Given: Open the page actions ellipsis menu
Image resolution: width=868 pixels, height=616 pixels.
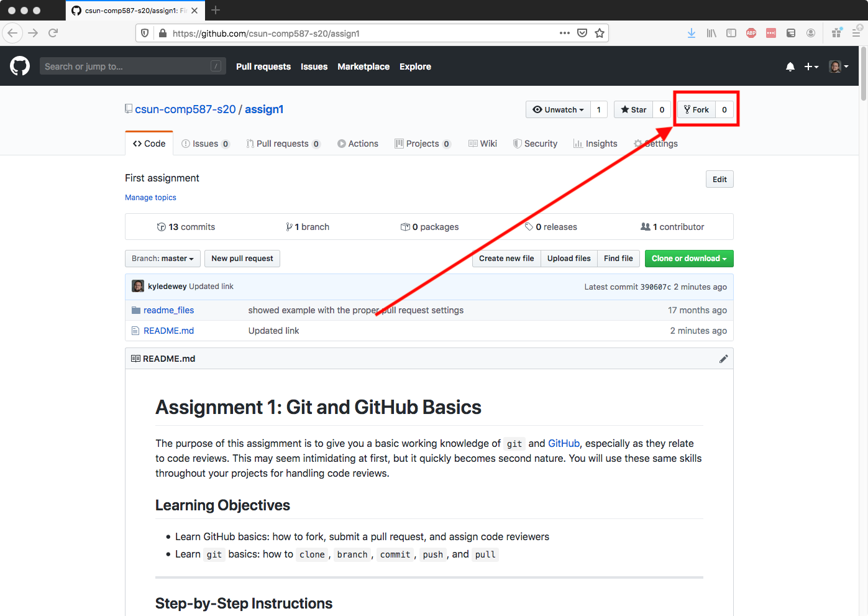Looking at the screenshot, I should (565, 33).
